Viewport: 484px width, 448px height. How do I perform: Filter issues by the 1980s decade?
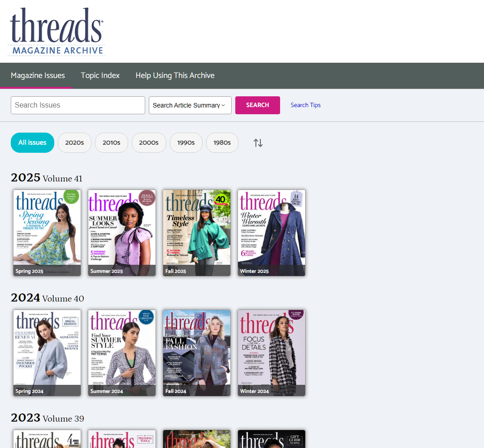(222, 142)
